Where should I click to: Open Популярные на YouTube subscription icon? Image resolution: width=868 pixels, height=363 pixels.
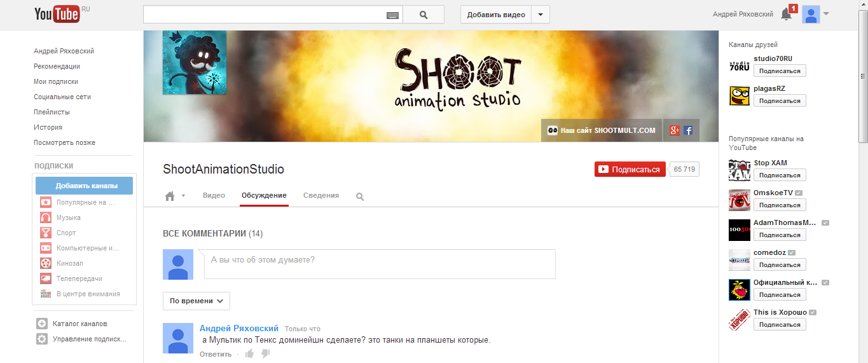pyautogui.click(x=46, y=202)
